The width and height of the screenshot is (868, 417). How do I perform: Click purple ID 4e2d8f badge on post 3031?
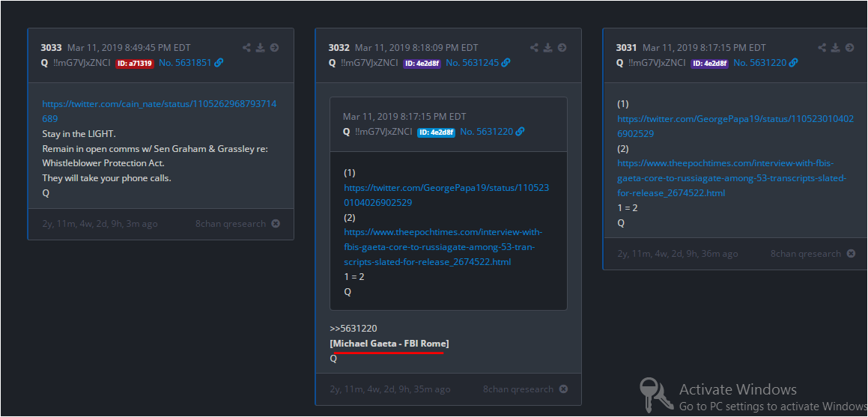click(x=709, y=64)
